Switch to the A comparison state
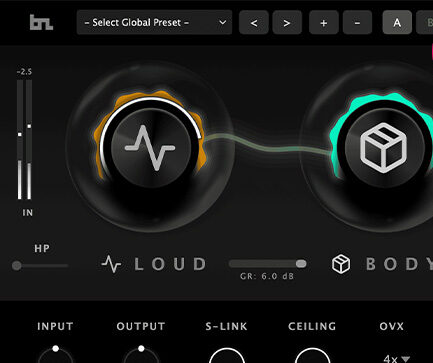This screenshot has height=363, width=433. (397, 23)
